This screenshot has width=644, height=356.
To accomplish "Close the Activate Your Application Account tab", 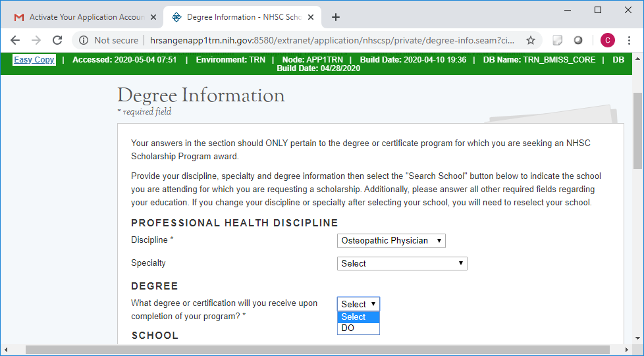I will pos(153,17).
